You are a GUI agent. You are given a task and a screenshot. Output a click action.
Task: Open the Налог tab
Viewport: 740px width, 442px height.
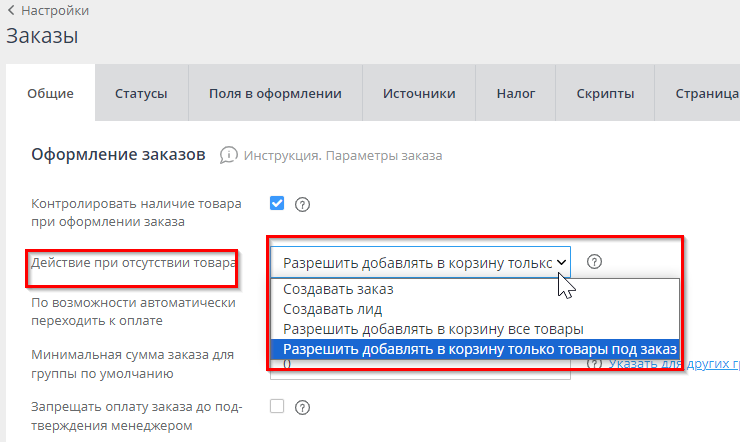coord(516,93)
